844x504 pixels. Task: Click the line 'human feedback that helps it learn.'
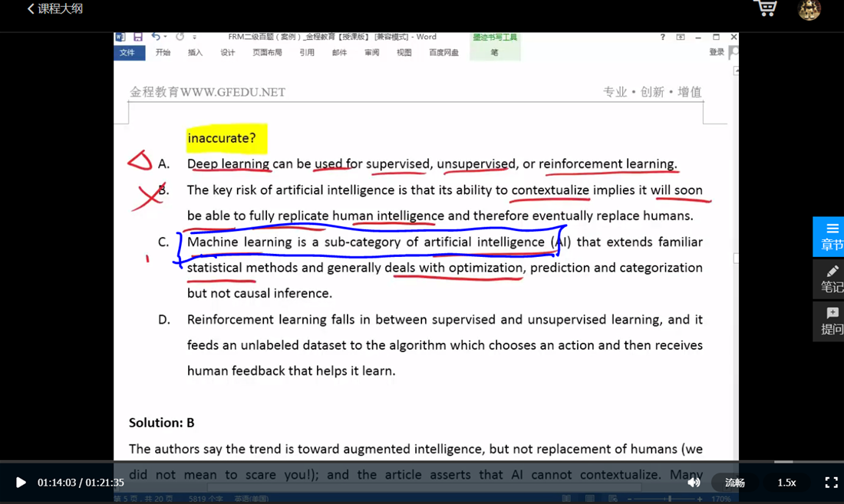[x=292, y=371]
